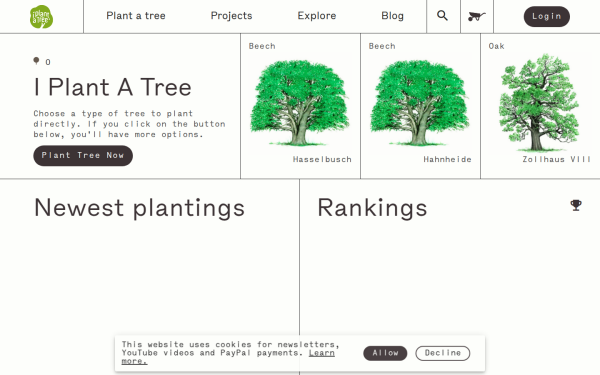Image resolution: width=600 pixels, height=375 pixels.
Task: Click the Login button
Action: pos(546,16)
